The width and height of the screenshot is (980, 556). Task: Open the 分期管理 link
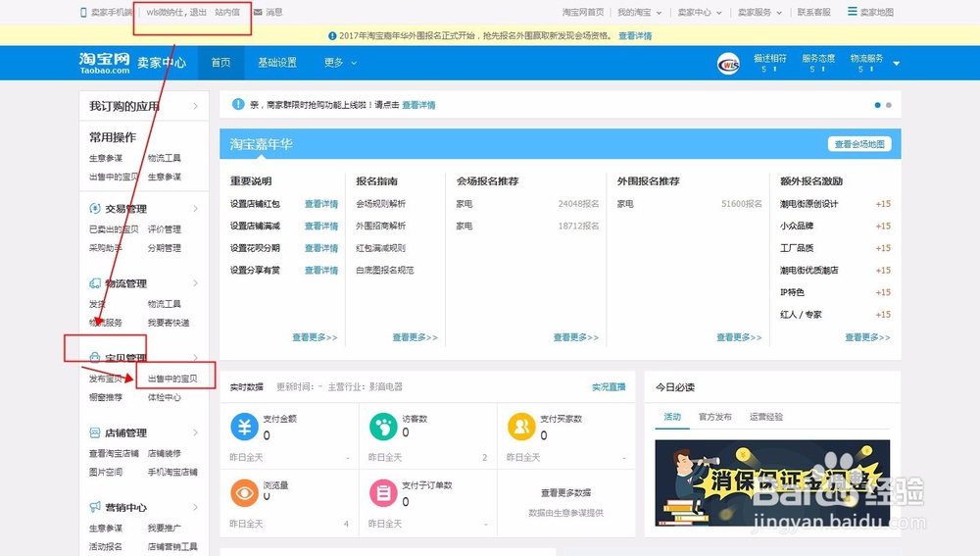coord(165,248)
